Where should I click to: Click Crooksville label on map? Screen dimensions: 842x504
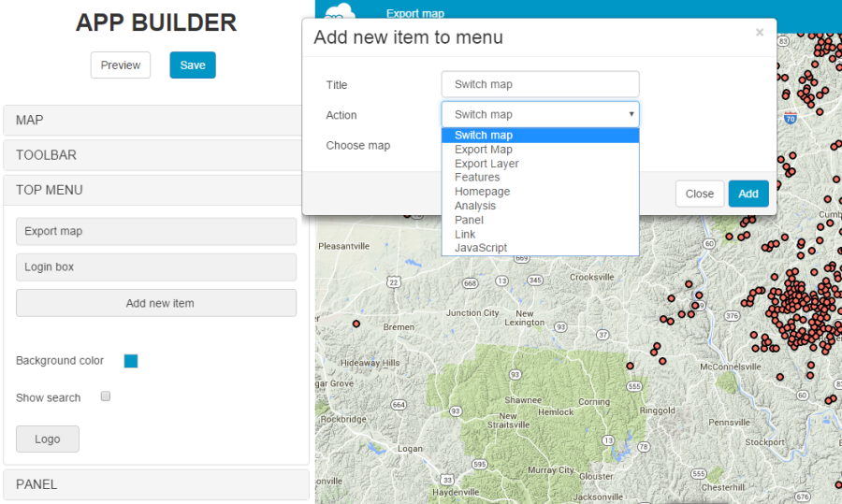(592, 277)
